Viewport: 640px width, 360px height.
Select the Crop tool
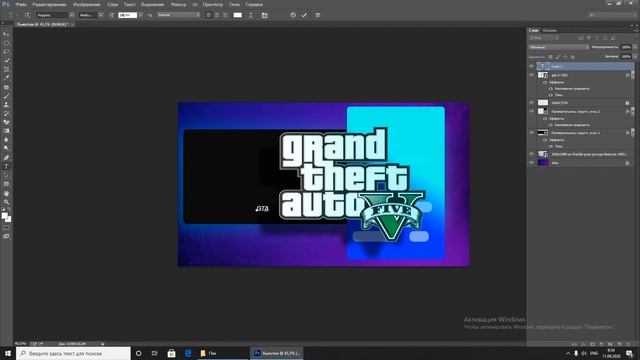(x=6, y=69)
